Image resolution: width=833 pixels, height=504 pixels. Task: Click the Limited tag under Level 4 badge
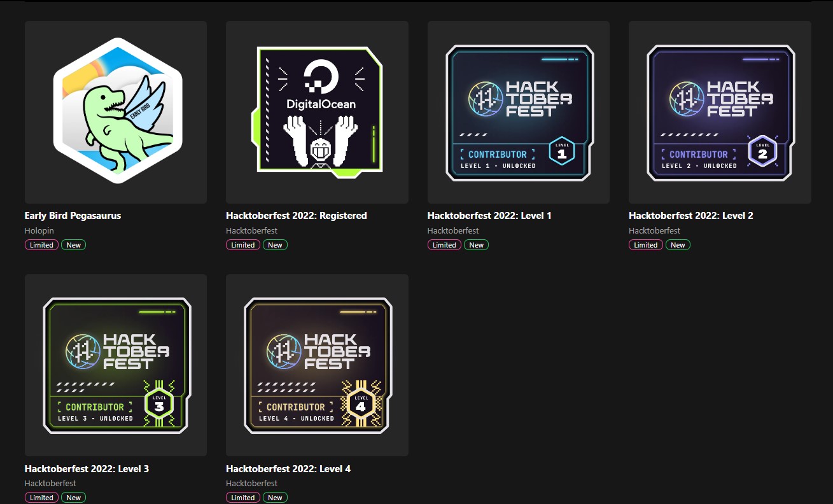pyautogui.click(x=242, y=497)
